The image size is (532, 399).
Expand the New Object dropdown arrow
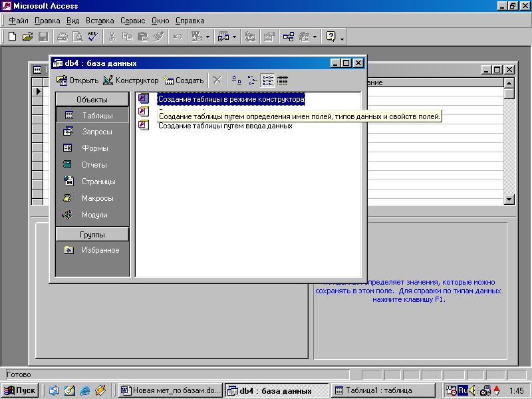pyautogui.click(x=315, y=37)
